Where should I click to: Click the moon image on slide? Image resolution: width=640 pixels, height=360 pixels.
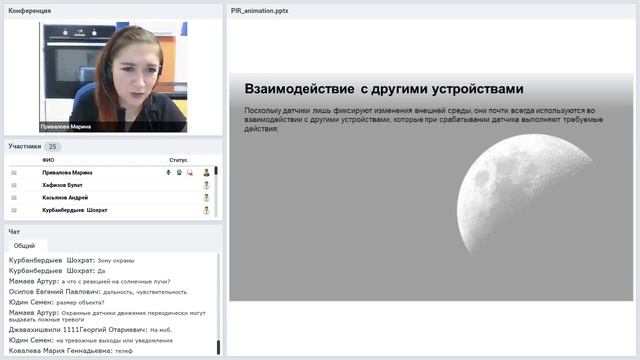click(x=524, y=194)
